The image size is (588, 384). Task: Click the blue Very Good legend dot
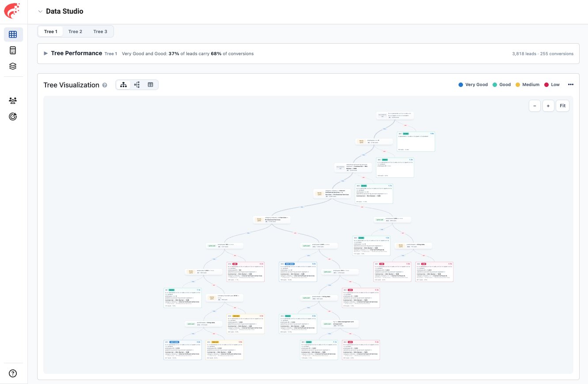[x=461, y=85]
